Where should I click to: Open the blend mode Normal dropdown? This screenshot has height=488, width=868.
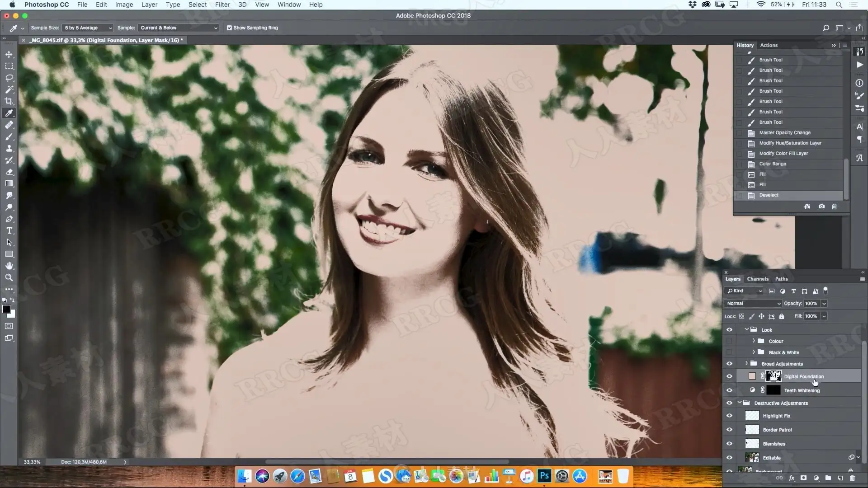coord(753,304)
